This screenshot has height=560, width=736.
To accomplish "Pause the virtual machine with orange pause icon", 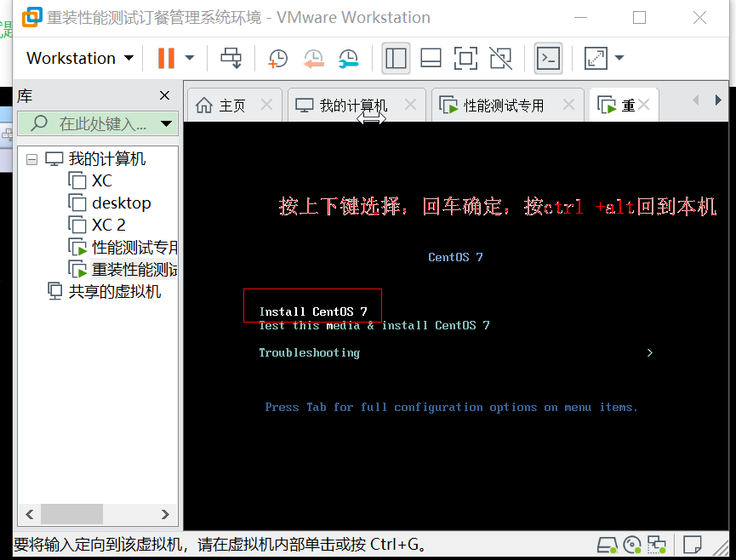I will (x=166, y=58).
